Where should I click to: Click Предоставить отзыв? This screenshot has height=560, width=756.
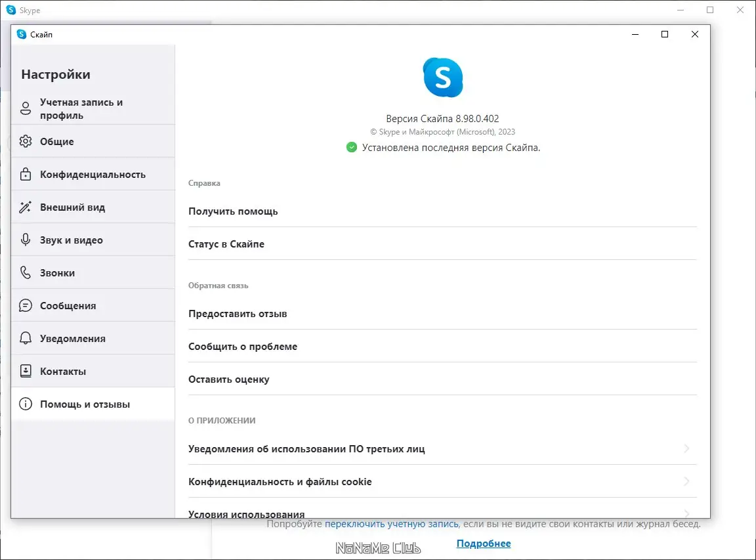(442, 314)
